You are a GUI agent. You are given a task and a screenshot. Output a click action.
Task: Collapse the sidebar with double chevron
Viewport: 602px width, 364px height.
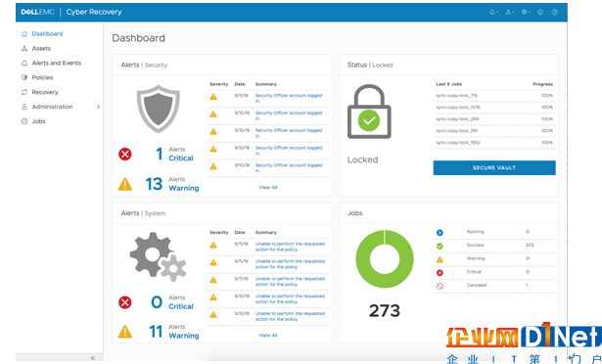[x=93, y=358]
